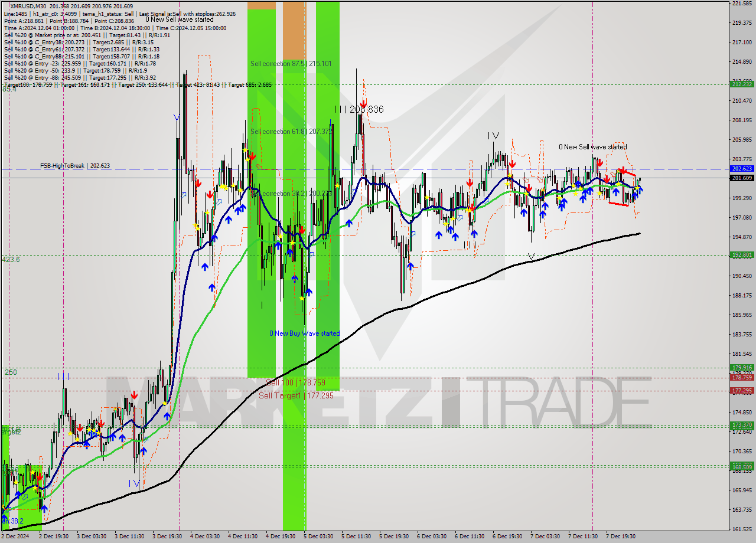The width and height of the screenshot is (756, 543).
Task: Click the red 177.295 price tag
Action: [742, 390]
